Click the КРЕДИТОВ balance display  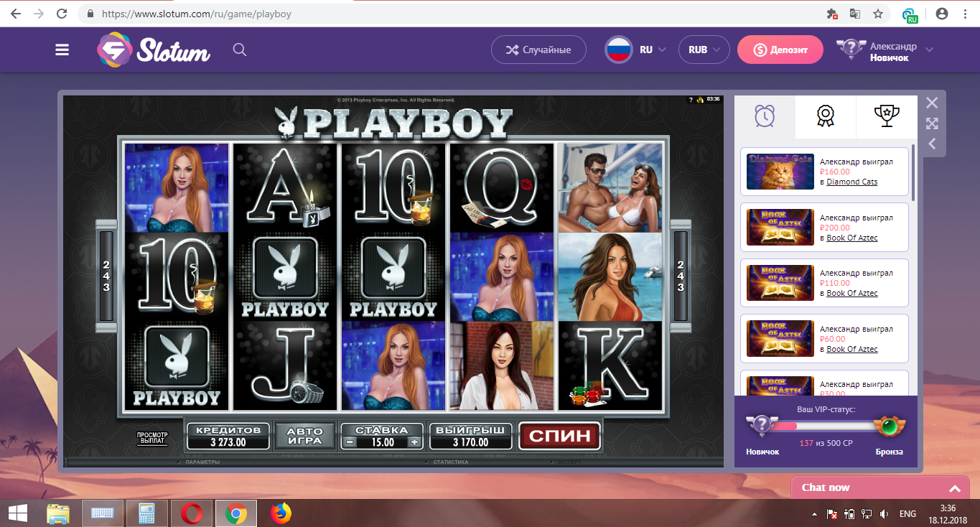pos(228,436)
